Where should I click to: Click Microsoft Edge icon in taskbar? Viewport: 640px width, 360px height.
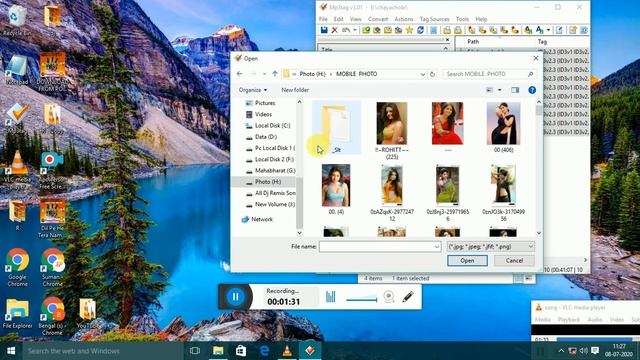click(264, 351)
